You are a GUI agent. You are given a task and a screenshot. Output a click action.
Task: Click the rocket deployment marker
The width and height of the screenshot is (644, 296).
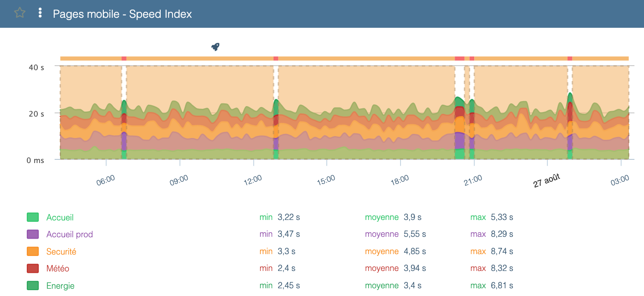click(215, 46)
